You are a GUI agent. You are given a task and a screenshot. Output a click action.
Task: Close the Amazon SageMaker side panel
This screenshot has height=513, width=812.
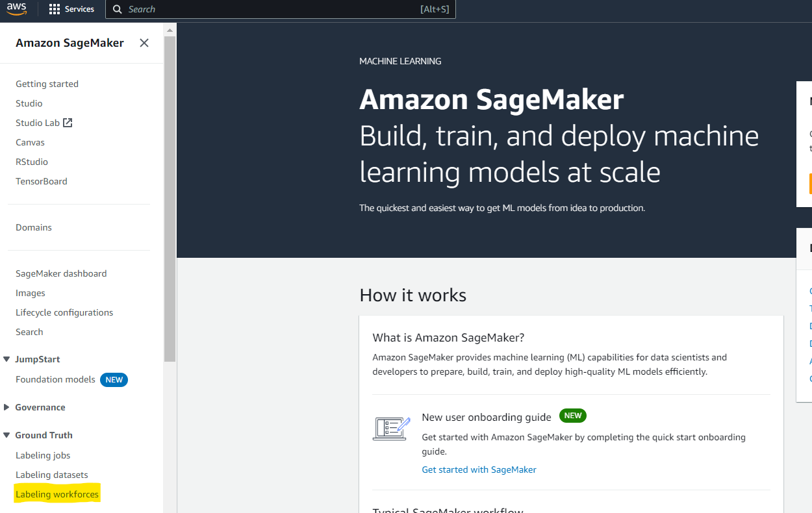pos(144,43)
